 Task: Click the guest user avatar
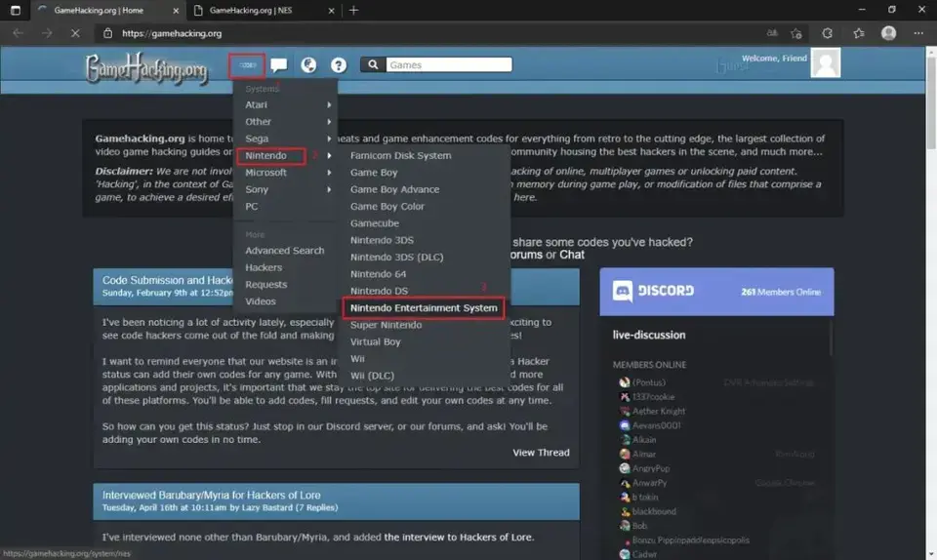(826, 62)
